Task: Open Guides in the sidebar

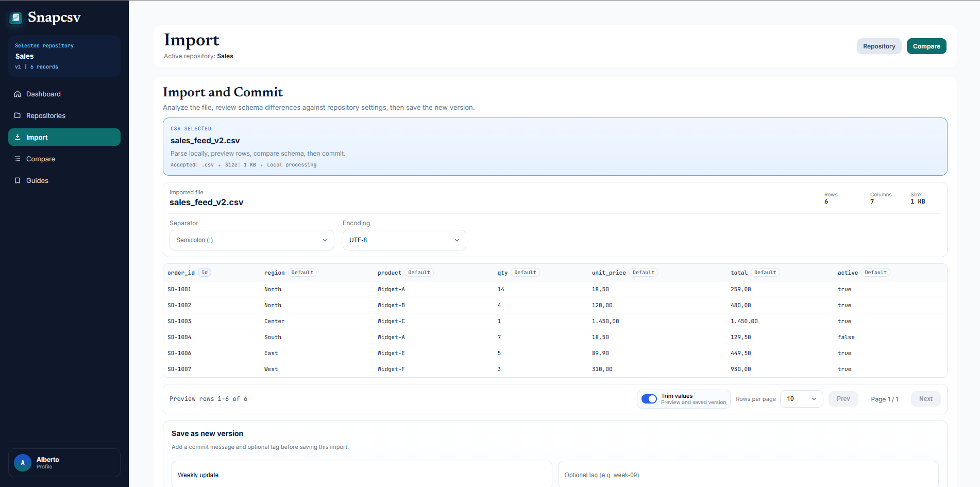Action: coord(64,180)
